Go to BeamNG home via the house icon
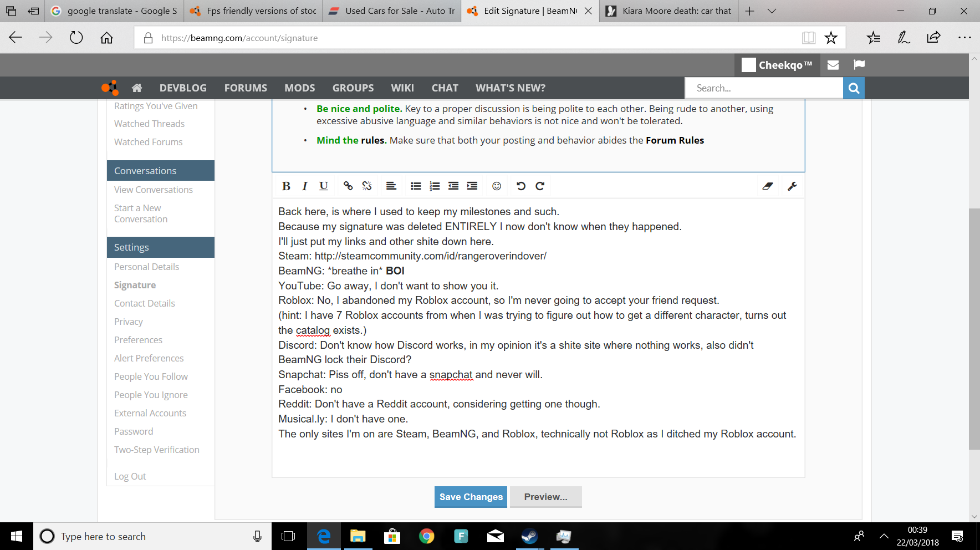The height and width of the screenshot is (550, 980). (137, 88)
